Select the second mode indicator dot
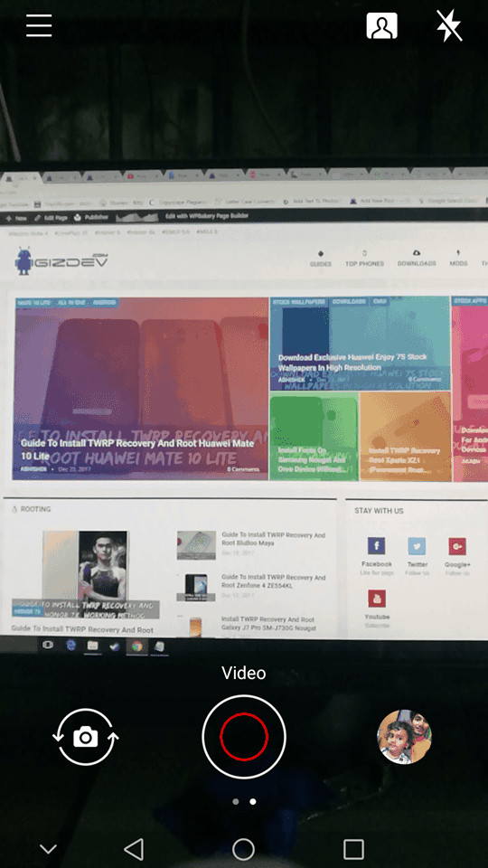The image size is (488, 868). click(x=253, y=801)
